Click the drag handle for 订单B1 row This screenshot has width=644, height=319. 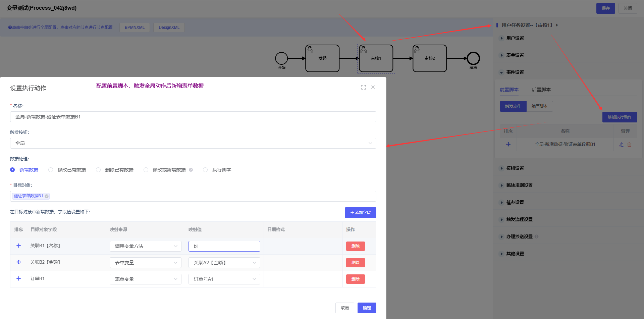[x=18, y=279]
